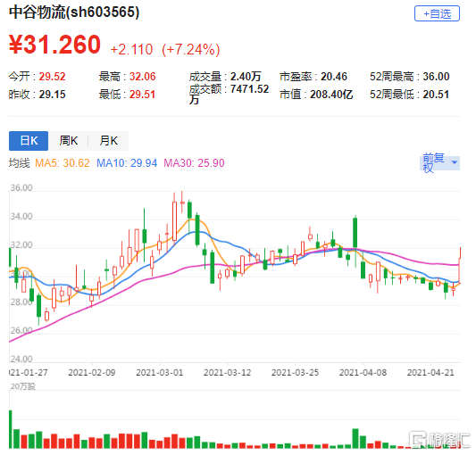Click the 20万股 volume axis label

(22, 386)
